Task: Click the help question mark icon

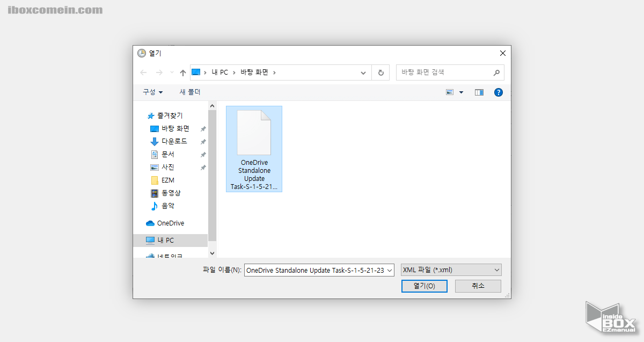Action: click(499, 92)
